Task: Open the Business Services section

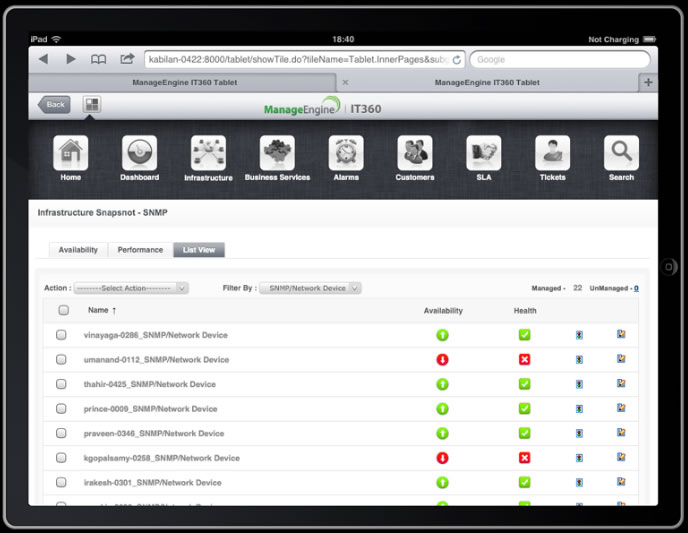Action: click(x=277, y=158)
